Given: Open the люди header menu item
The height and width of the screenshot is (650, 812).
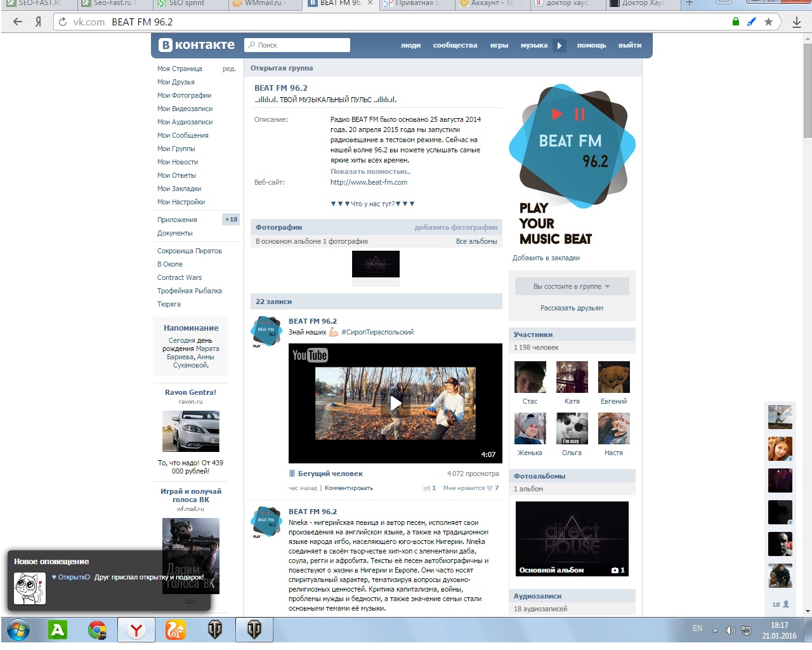Looking at the screenshot, I should click(410, 45).
